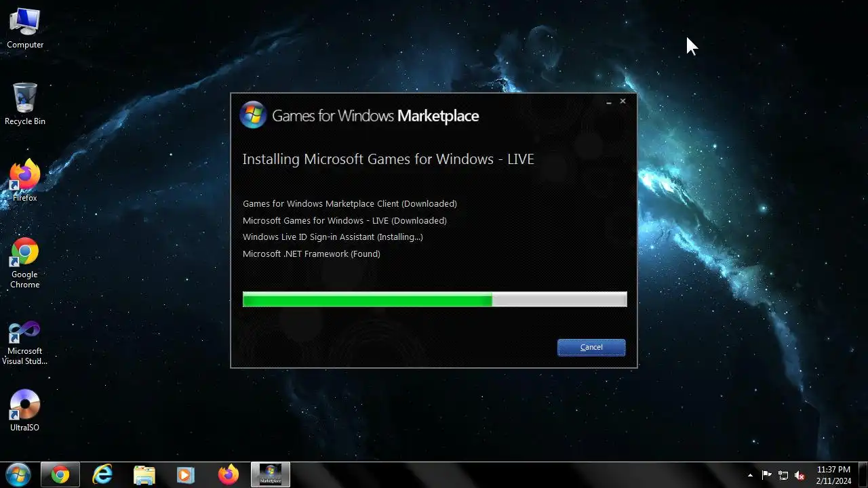868x488 pixels.
Task: Show hidden icons in the system tray
Action: [750, 475]
